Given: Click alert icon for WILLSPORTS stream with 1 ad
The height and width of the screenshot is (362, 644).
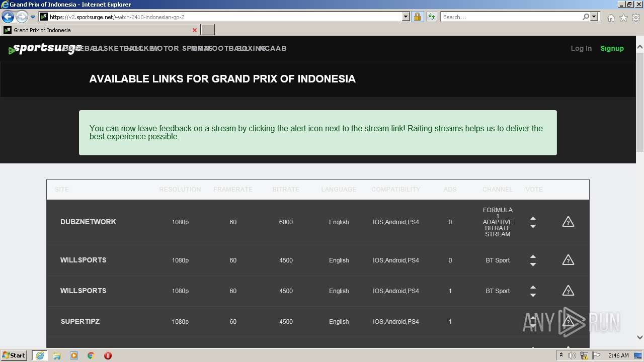Looking at the screenshot, I should tap(568, 291).
